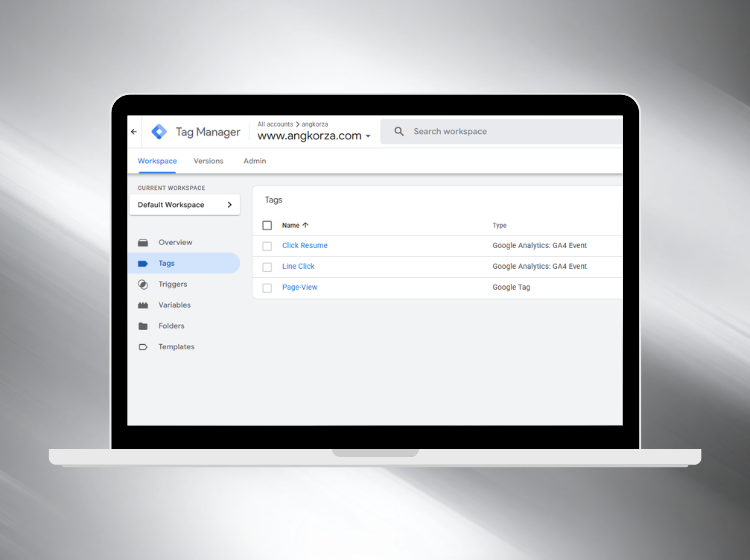Viewport: 750px width, 560px height.
Task: Click the Tag Manager logo icon
Action: [x=159, y=132]
